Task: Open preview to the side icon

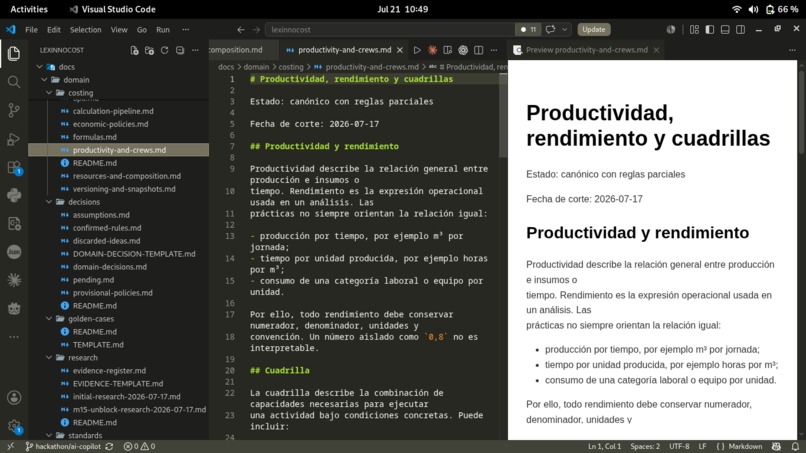Action: [448, 50]
